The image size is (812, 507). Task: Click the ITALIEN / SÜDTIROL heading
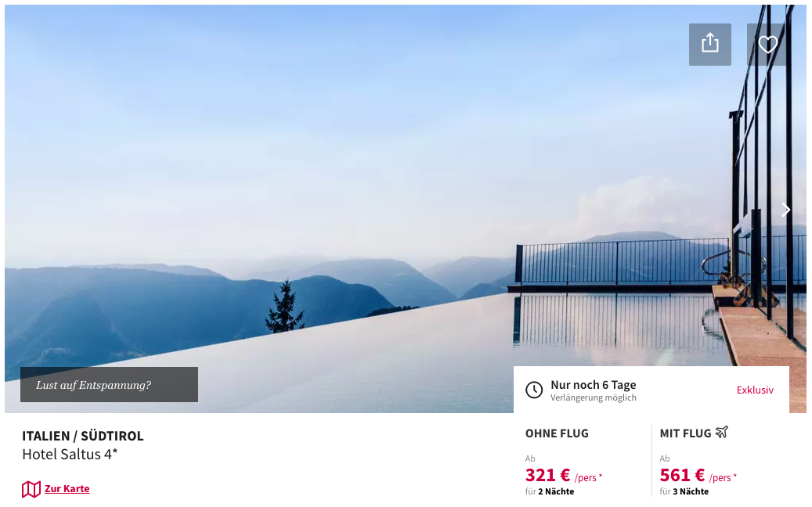[83, 436]
